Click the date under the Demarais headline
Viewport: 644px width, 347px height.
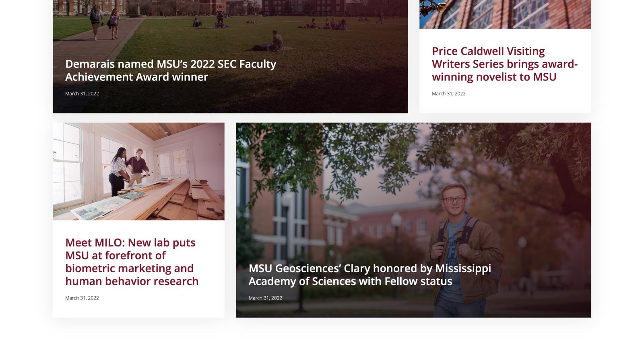tap(82, 94)
